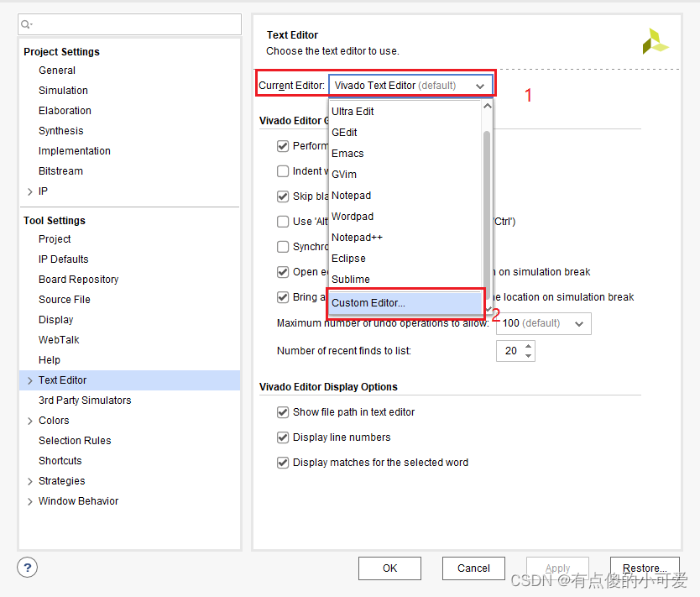
Task: Open Help settings
Action: coord(50,360)
